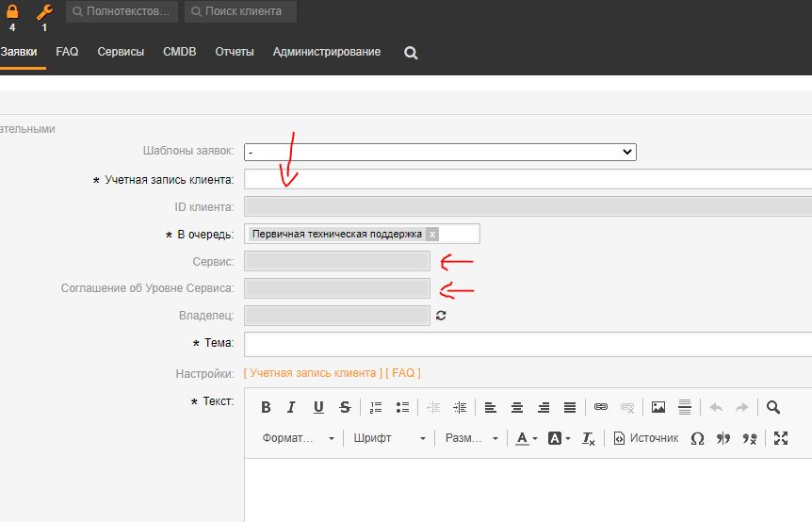This screenshot has height=522, width=812.
Task: Remove formatting with Tx icon
Action: point(589,439)
